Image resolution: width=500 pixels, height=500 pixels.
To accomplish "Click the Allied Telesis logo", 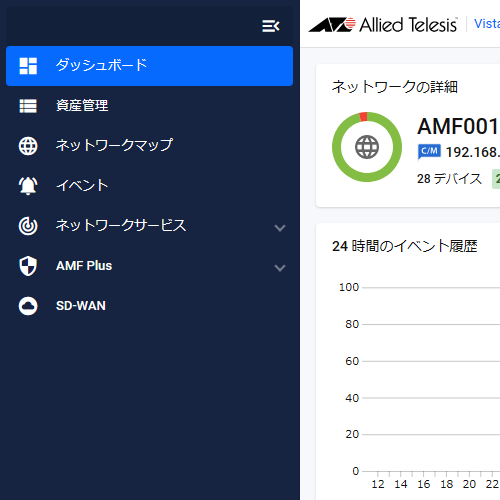I will click(x=383, y=25).
